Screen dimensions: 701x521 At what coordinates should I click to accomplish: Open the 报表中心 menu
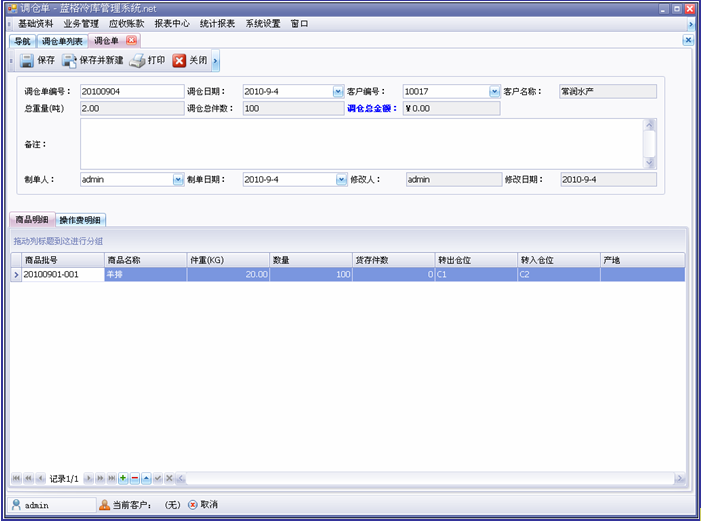coord(172,24)
